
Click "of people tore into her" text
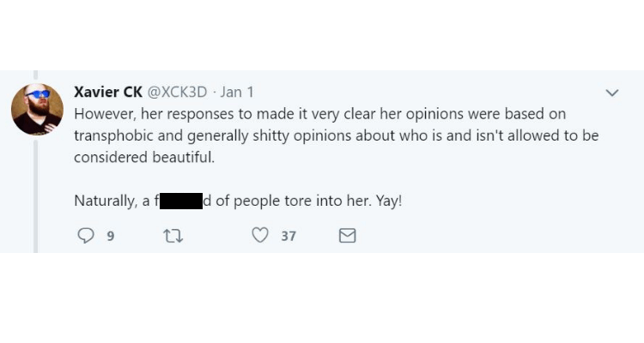coord(285,202)
